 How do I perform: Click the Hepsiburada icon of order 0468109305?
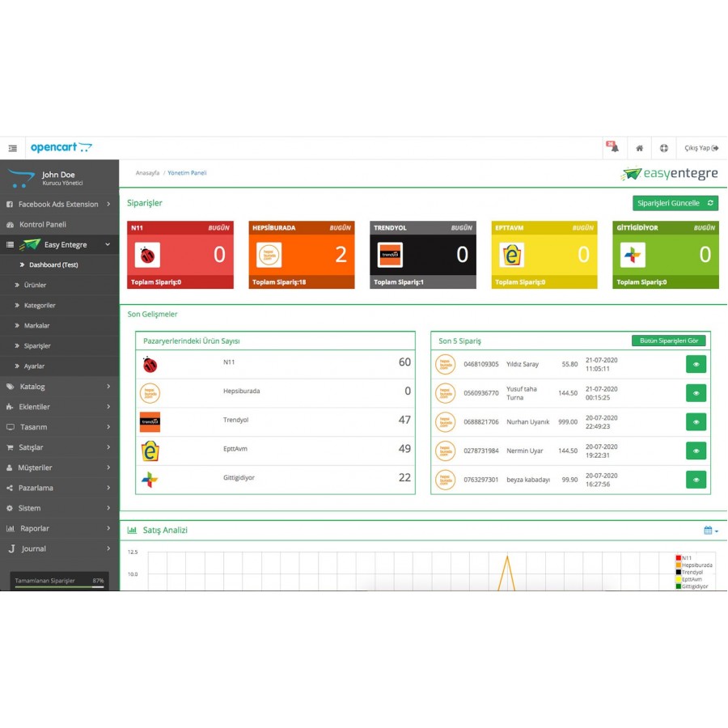(x=445, y=365)
